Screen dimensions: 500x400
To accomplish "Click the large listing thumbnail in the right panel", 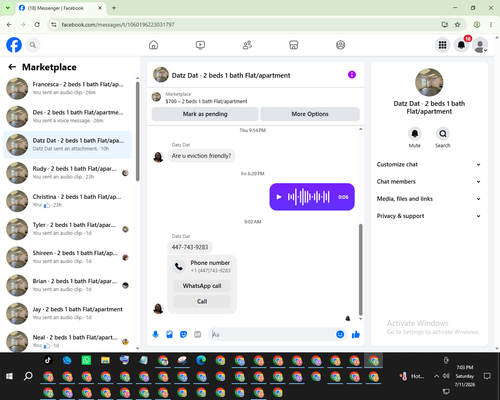I will (429, 82).
